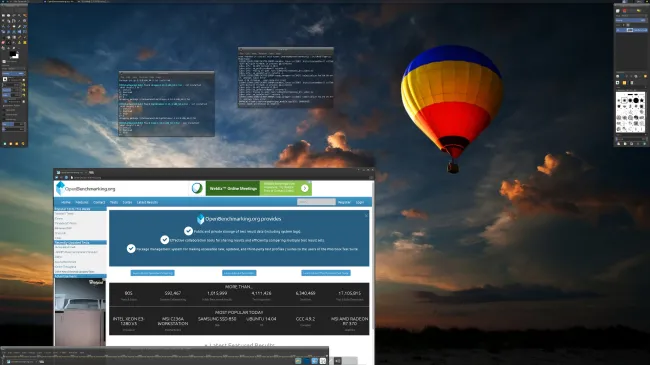The height and width of the screenshot is (365, 650).
Task: Click the Intel Xeon E3-1280 v5 entry
Action: pyautogui.click(x=129, y=321)
